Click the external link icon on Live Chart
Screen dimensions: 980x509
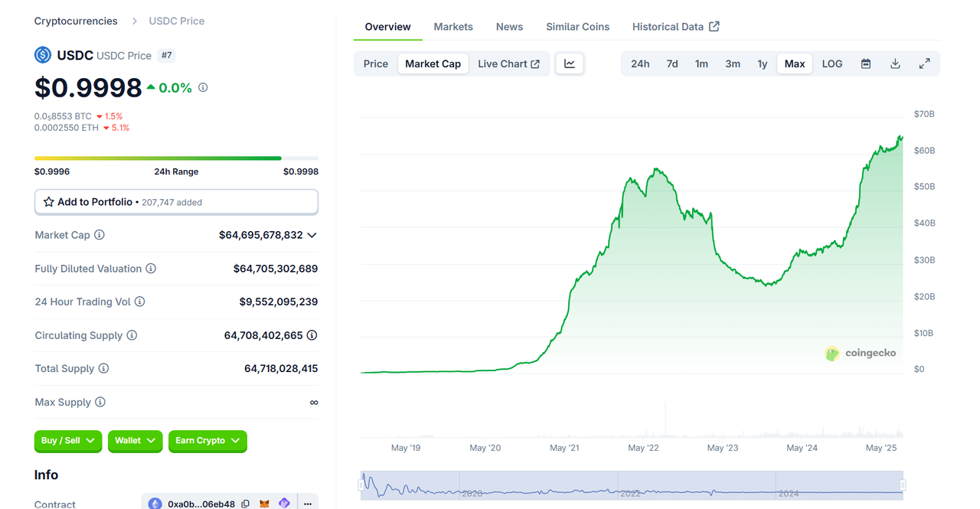pos(535,64)
